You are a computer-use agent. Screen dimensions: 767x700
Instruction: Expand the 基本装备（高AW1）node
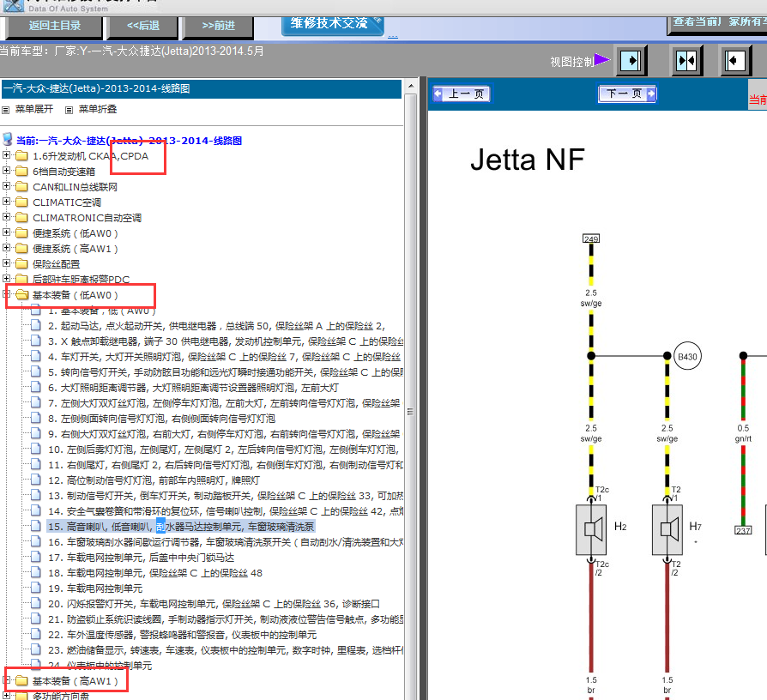pos(6,680)
